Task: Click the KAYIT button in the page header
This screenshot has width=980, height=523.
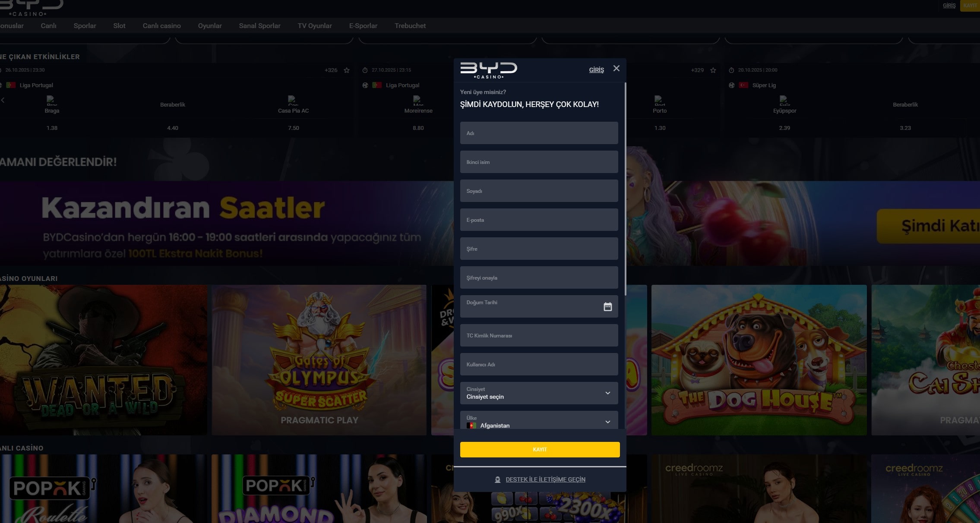Action: pyautogui.click(x=970, y=6)
